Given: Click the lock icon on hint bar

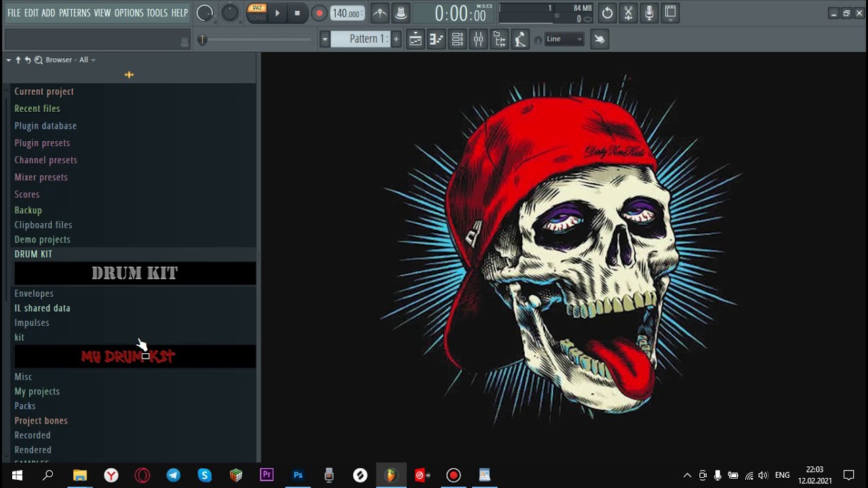Looking at the screenshot, I should 184,42.
